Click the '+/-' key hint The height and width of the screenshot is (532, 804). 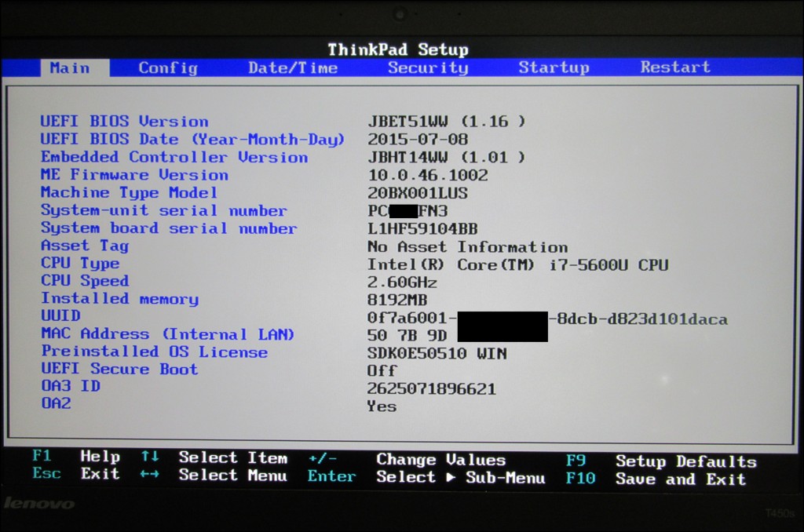pyautogui.click(x=323, y=458)
